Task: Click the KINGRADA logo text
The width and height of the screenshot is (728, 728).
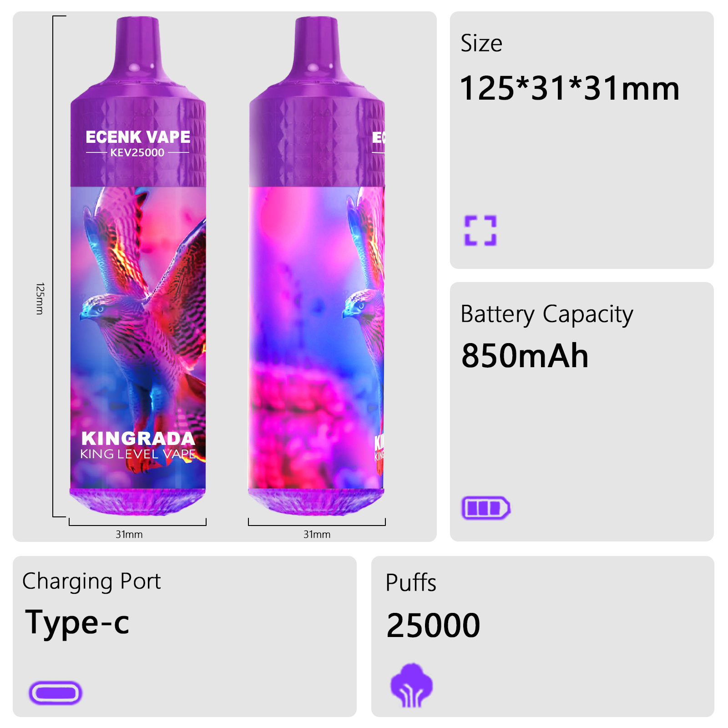Action: (x=138, y=439)
